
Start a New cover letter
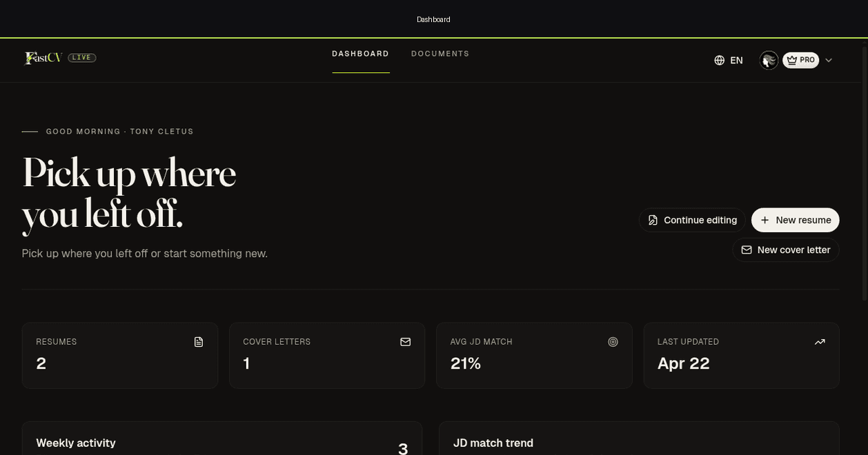pos(786,250)
